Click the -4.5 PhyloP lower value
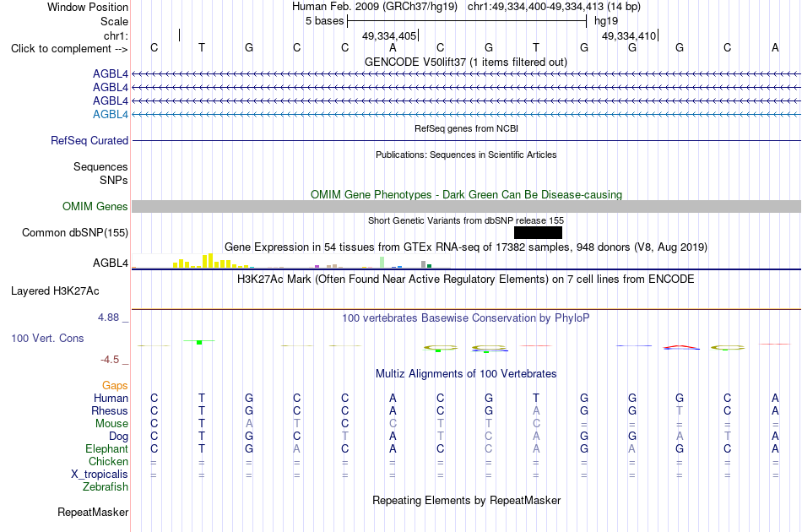This screenshot has width=802, height=532. tap(110, 360)
